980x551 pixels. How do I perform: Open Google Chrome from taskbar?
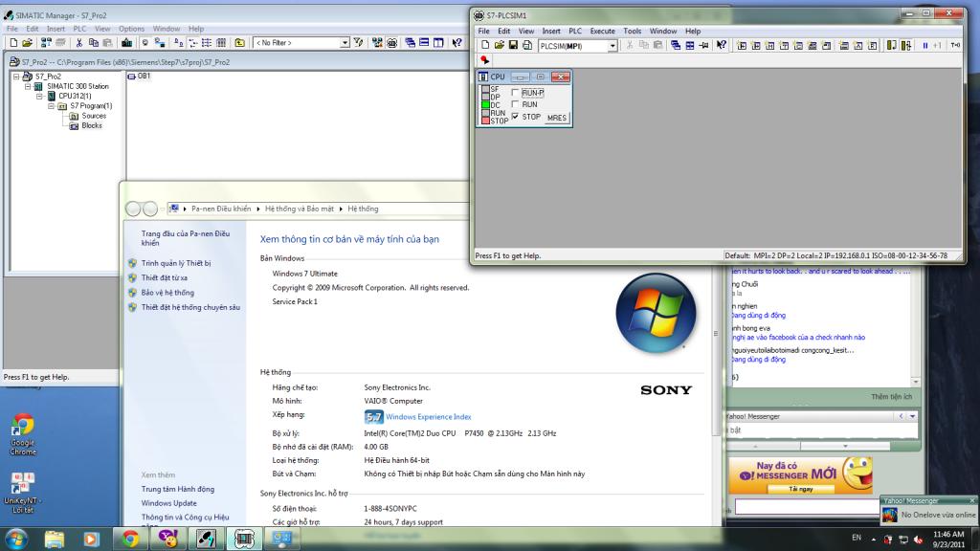[130, 539]
